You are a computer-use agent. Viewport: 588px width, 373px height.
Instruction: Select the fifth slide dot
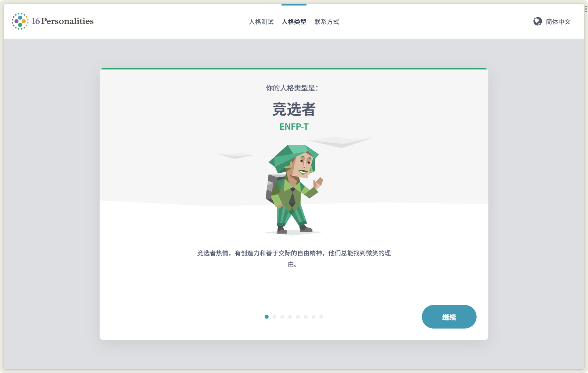[298, 317]
